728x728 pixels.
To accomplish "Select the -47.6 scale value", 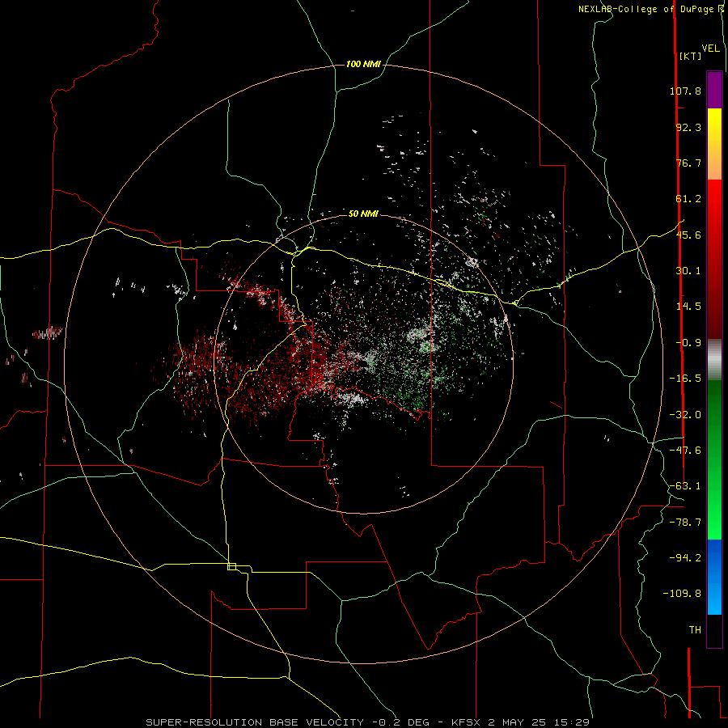I will tap(685, 451).
